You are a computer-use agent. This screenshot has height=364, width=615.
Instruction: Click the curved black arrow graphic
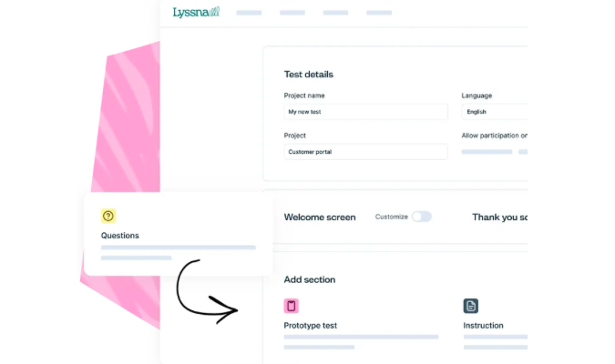coord(206,292)
